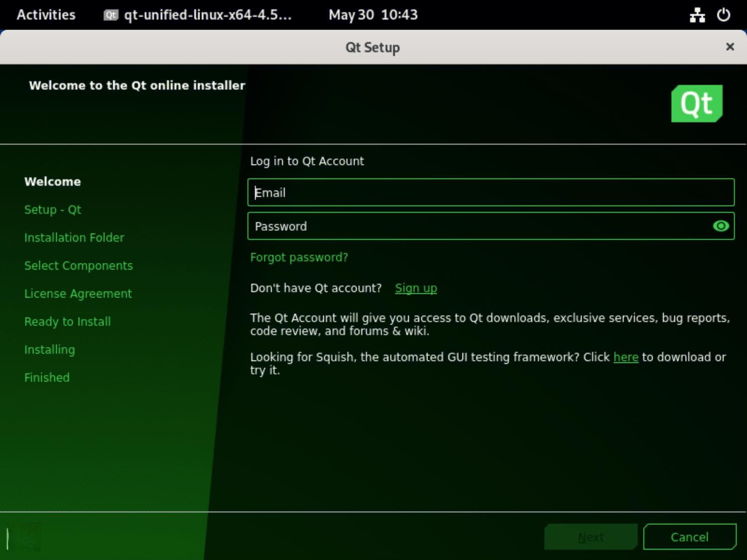The height and width of the screenshot is (560, 747).
Task: Close the Qt Setup window
Action: coord(730,47)
